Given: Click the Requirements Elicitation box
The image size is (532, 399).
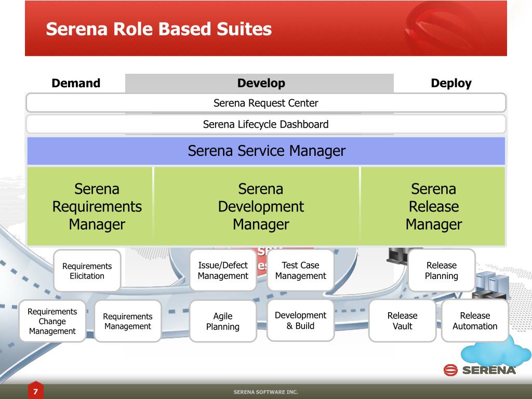Looking at the screenshot, I should tap(87, 271).
